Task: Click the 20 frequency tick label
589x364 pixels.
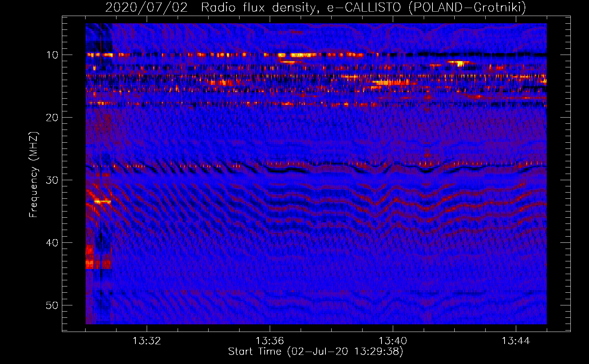Action: point(52,118)
